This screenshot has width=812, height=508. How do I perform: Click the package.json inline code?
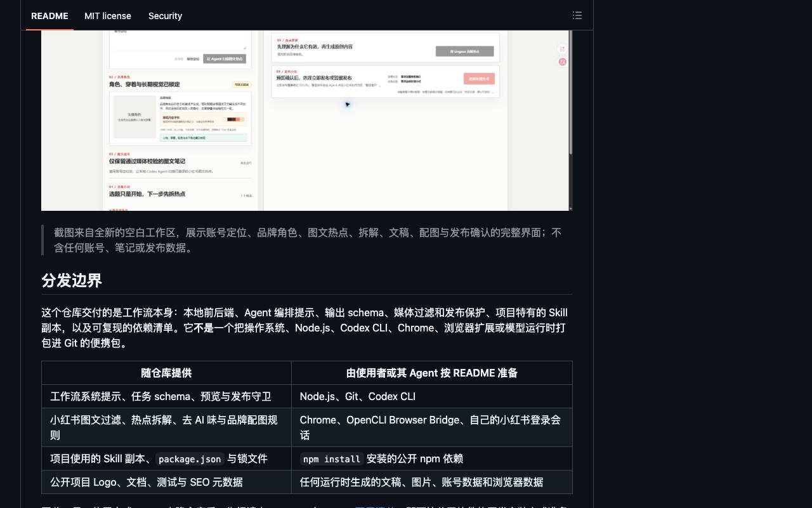pos(190,459)
